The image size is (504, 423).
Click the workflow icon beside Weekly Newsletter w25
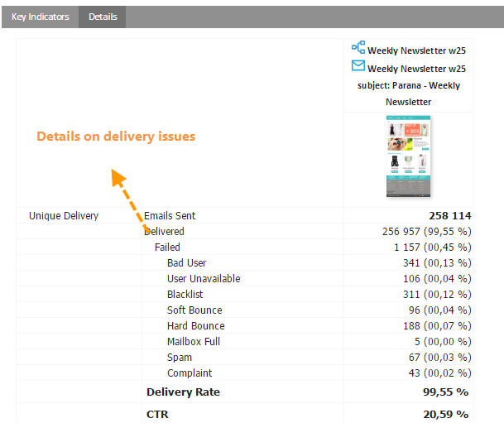(358, 48)
